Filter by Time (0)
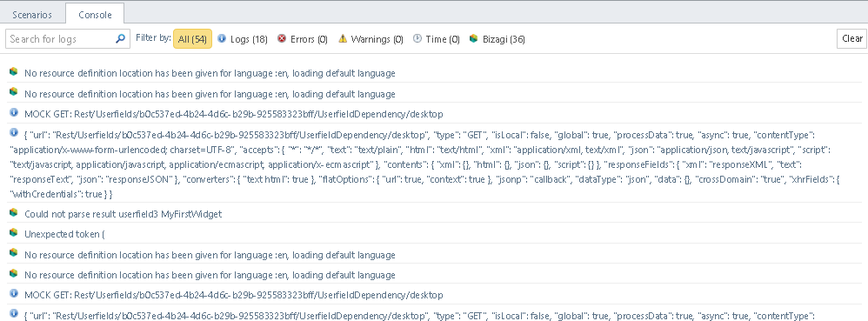 pos(437,39)
